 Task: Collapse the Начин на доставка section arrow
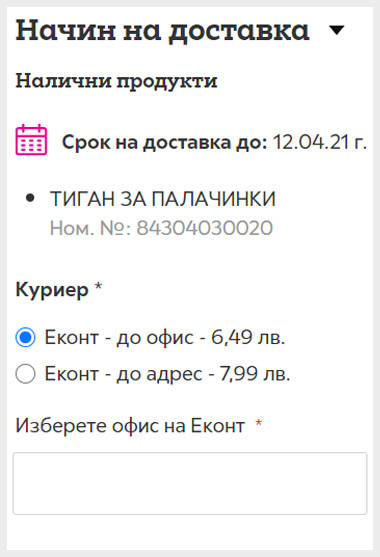(337, 31)
